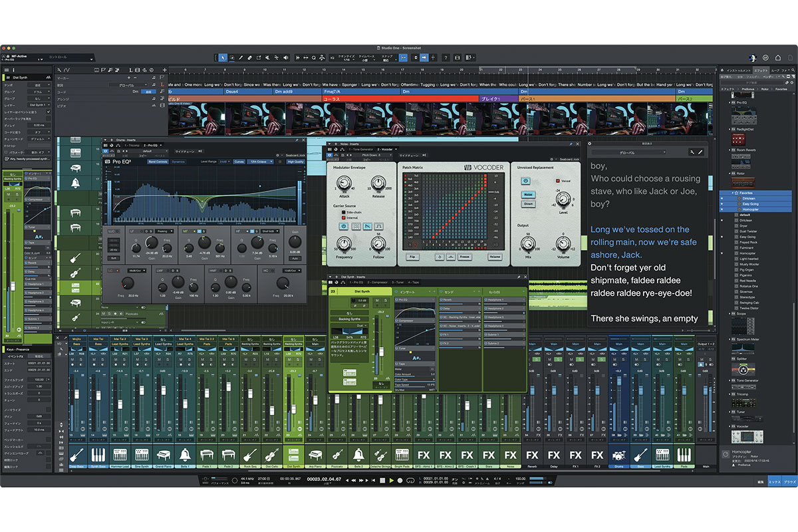Toggle High Quality in Pro EQ
The height and width of the screenshot is (532, 798).
[295, 162]
